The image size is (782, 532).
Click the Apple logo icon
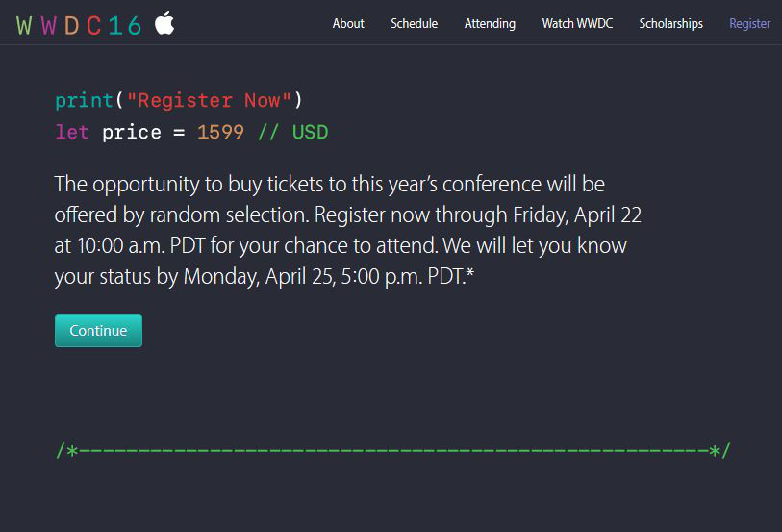click(x=164, y=22)
